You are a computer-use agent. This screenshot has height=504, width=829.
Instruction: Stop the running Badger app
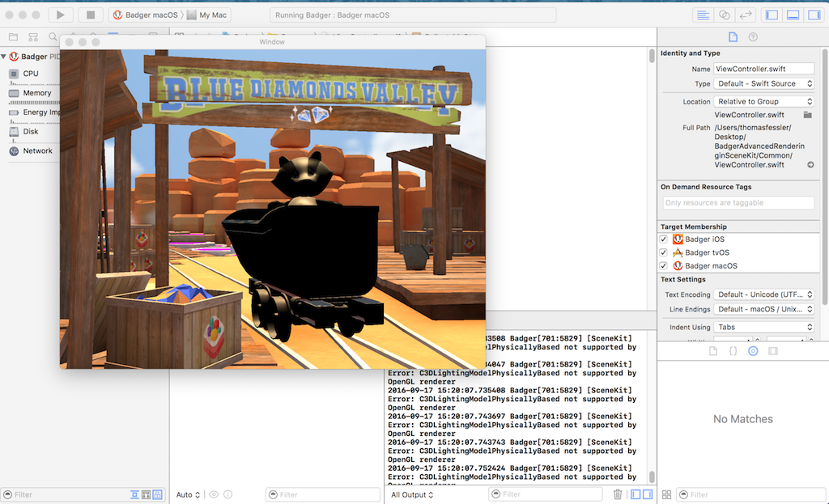[91, 14]
